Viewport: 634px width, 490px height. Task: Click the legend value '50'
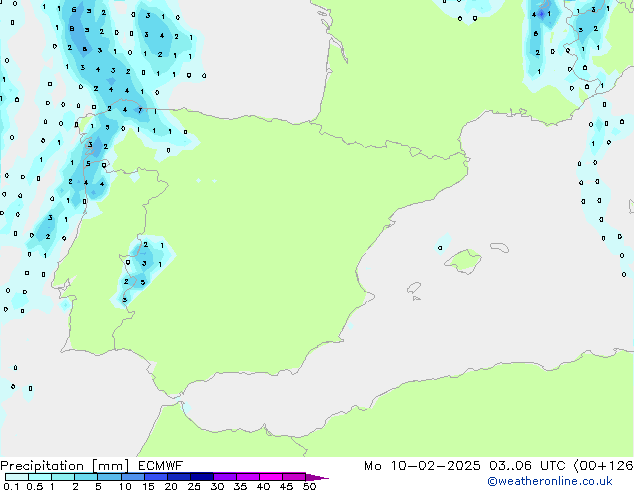[309, 486]
